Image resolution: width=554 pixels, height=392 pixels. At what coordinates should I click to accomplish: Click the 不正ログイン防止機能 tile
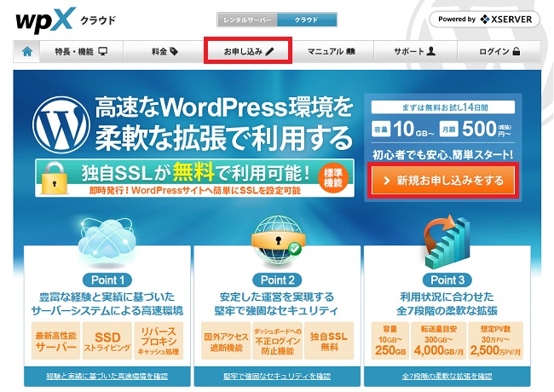[277, 341]
